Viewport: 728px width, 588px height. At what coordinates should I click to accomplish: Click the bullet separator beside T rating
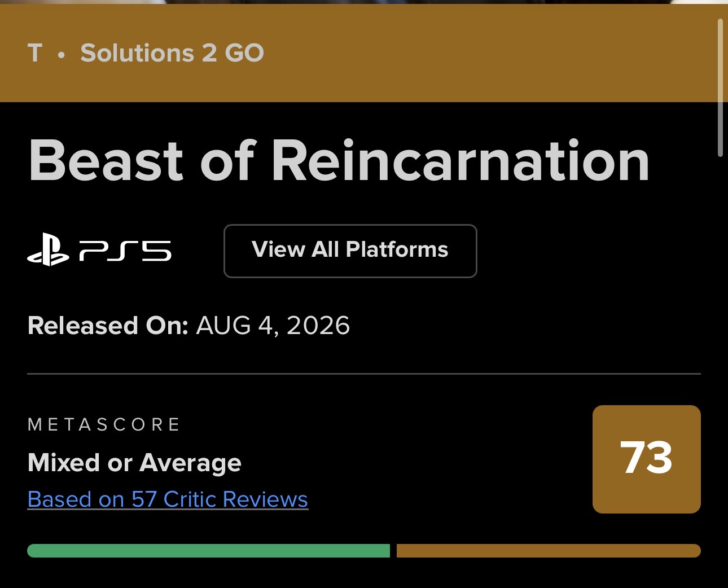click(62, 55)
